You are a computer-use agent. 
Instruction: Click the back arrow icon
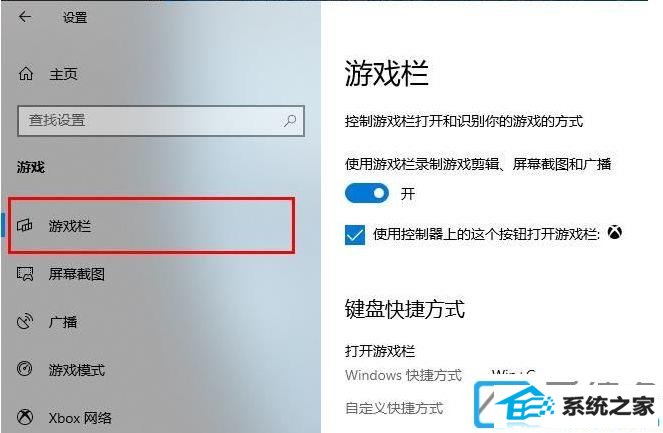pyautogui.click(x=25, y=16)
